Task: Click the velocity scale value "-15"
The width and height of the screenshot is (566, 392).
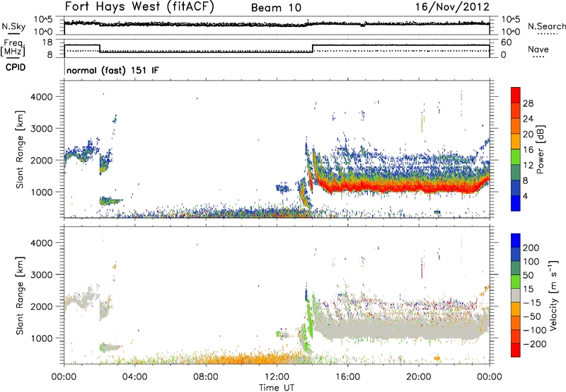Action: (x=532, y=303)
